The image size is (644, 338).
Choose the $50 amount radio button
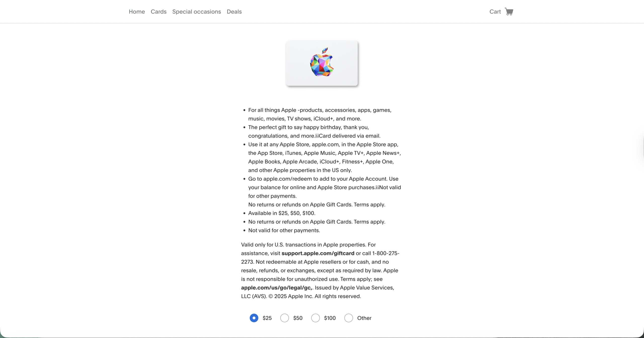point(285,318)
